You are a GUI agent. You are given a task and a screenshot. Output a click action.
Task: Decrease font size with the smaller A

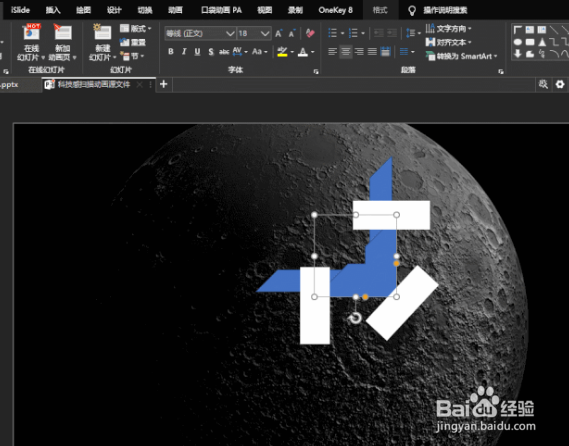pos(292,34)
